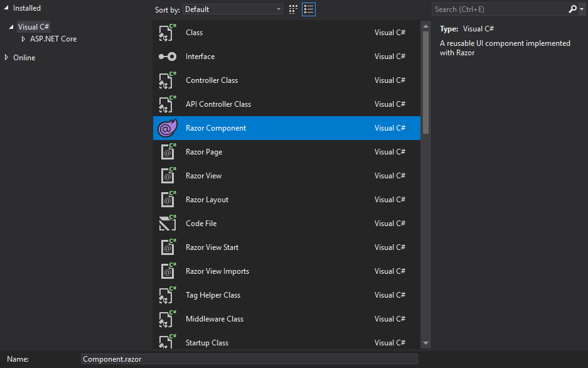Screen dimensions: 588x368
Task: Click the Tag Helper Class icon
Action: pyautogui.click(x=167, y=295)
